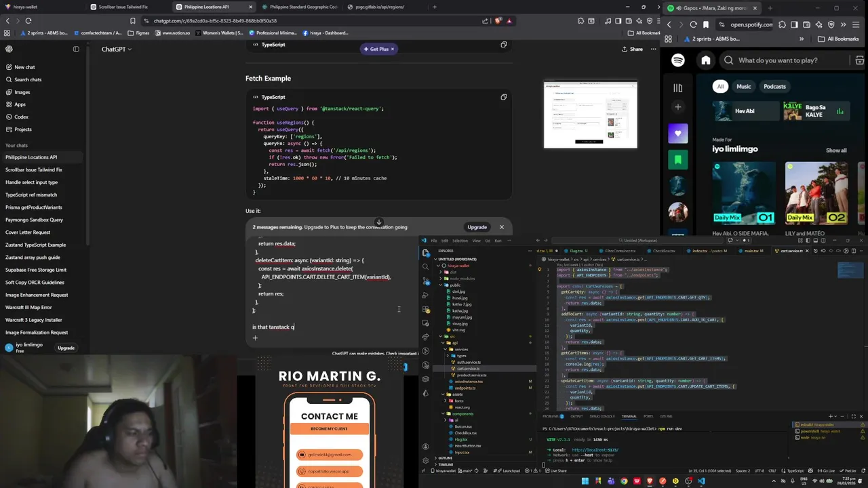
Task: Open Spotify Liked Songs heart tile
Action: click(677, 134)
